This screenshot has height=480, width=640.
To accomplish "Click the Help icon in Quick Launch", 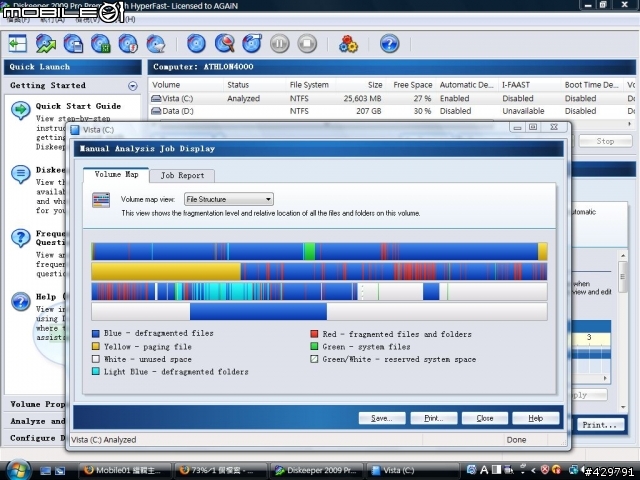I will [x=20, y=302].
